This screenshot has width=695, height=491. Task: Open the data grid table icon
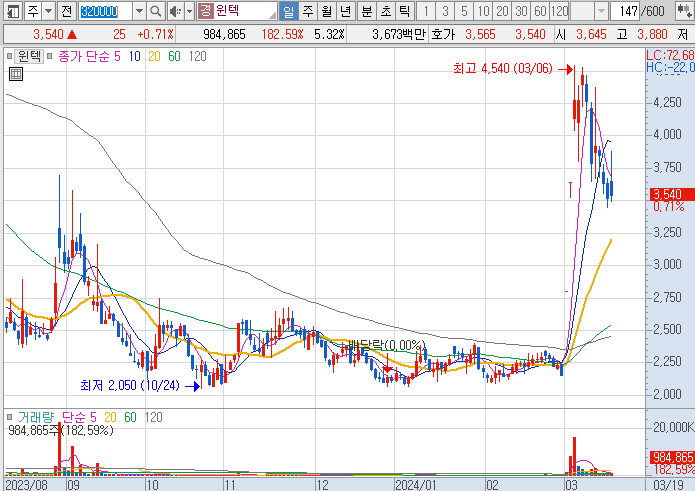16,74
